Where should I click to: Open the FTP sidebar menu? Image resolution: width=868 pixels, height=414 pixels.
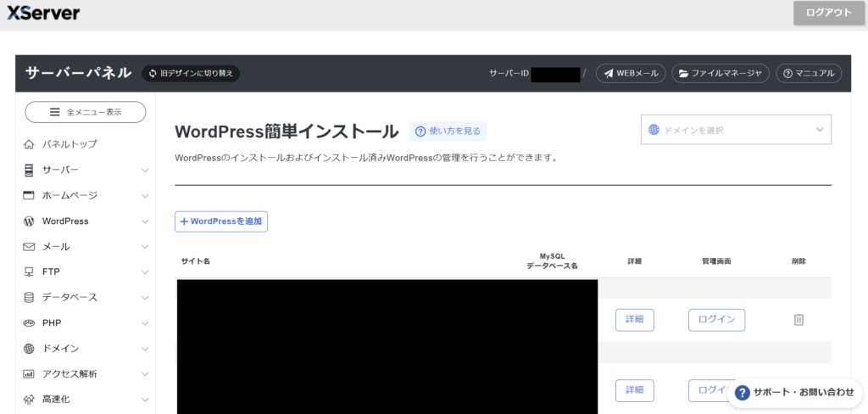tap(51, 271)
